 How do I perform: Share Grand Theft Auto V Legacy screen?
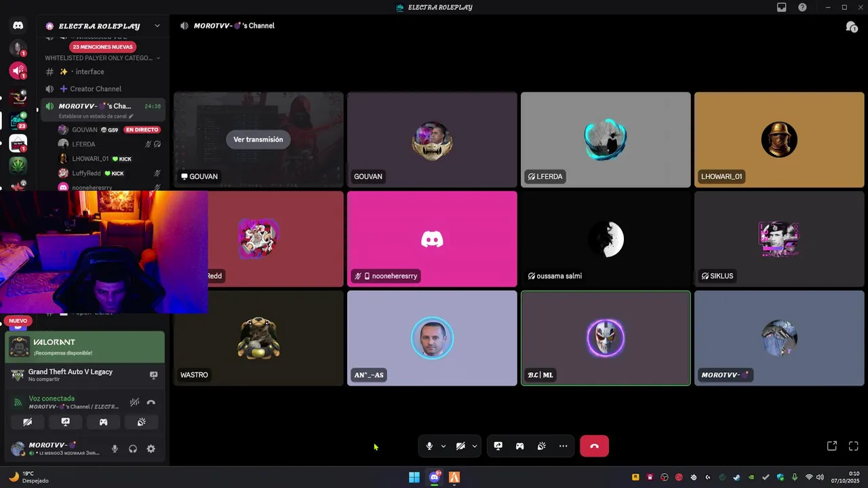click(x=153, y=375)
